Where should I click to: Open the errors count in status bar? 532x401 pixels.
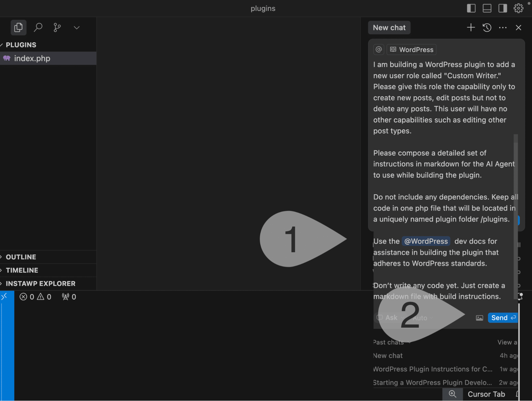point(27,297)
